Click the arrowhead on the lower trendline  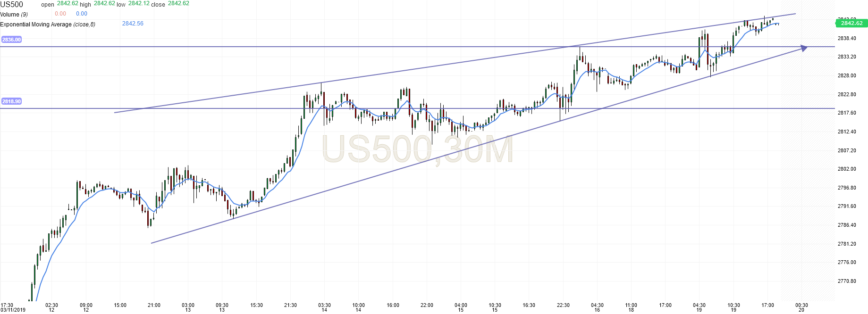tap(804, 48)
